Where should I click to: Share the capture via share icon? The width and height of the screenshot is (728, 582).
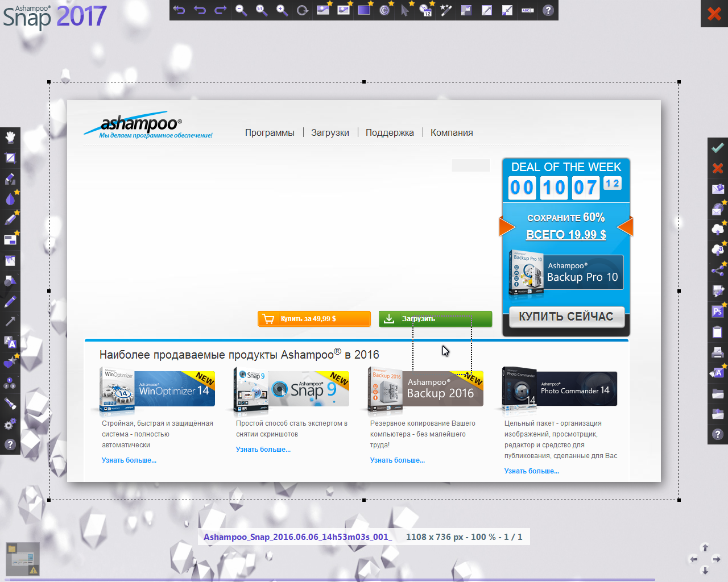[x=717, y=271]
